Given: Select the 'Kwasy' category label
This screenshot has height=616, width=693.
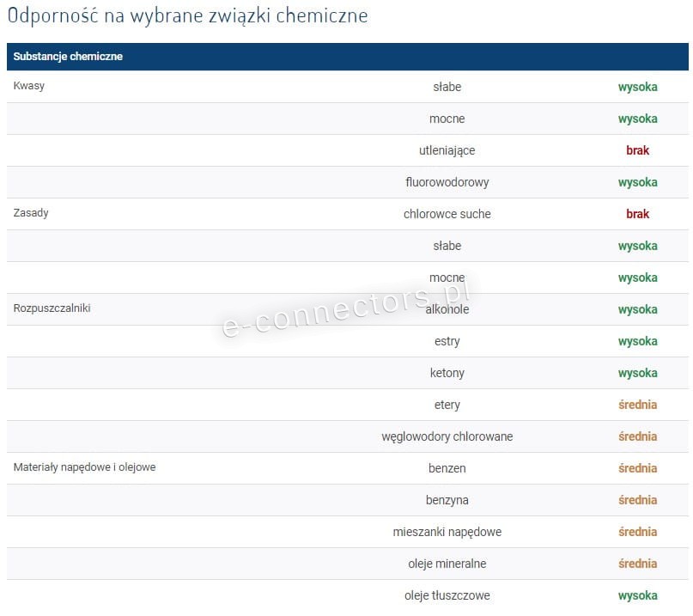Looking at the screenshot, I should point(29,86).
